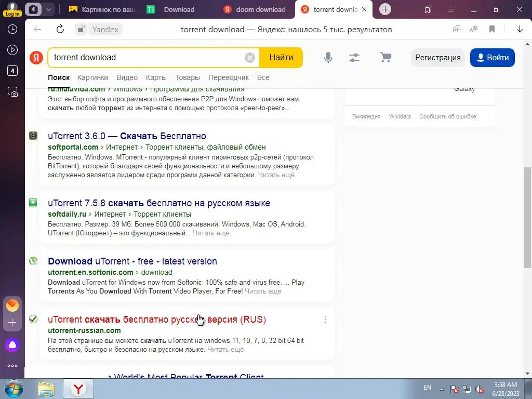This screenshot has width=532, height=399.
Task: Clear the search query with the X icon
Action: pos(250,58)
